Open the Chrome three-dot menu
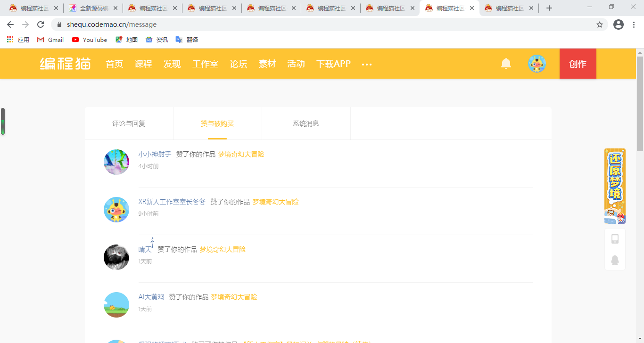The height and width of the screenshot is (343, 644). [634, 24]
